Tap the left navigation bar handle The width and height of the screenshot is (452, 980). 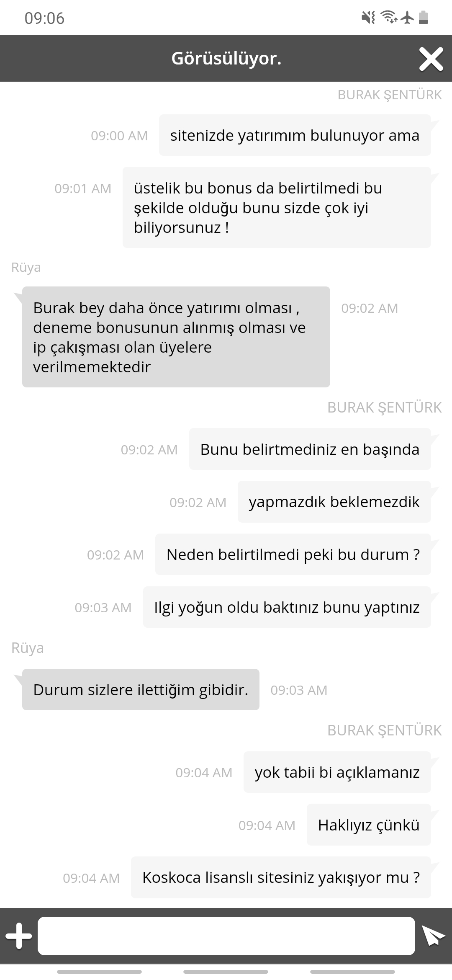pyautogui.click(x=100, y=972)
